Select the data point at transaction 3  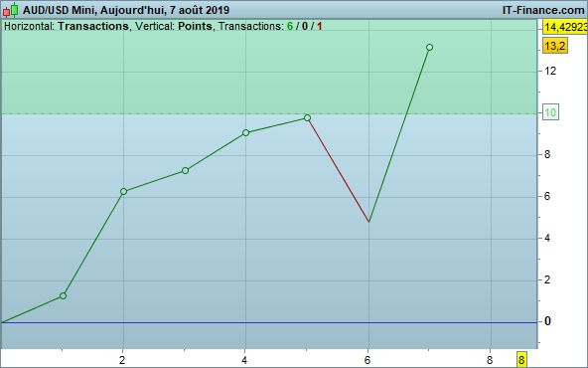click(185, 170)
